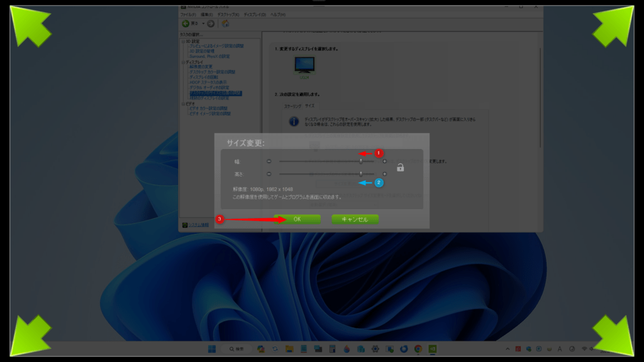This screenshot has height=362, width=644.
Task: Click the 高さ height slider handle
Action: pos(361,174)
